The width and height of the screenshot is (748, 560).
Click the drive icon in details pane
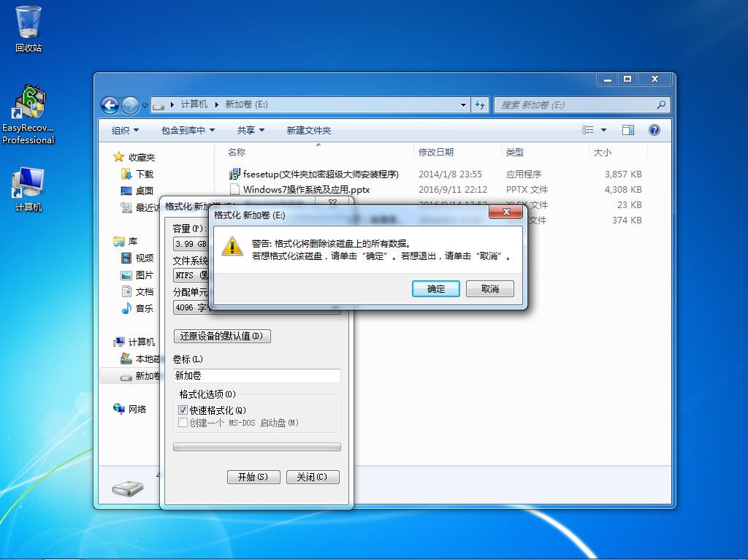[127, 488]
